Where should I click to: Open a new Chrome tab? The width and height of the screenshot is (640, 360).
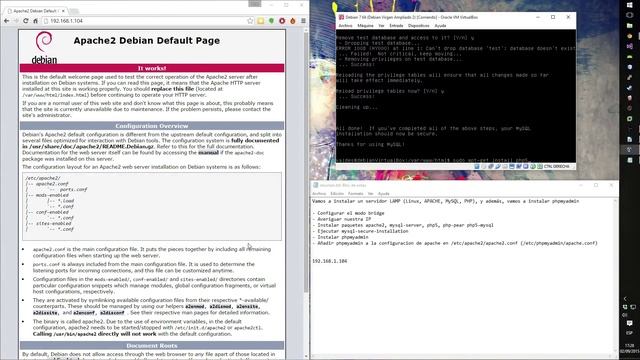click(x=75, y=11)
